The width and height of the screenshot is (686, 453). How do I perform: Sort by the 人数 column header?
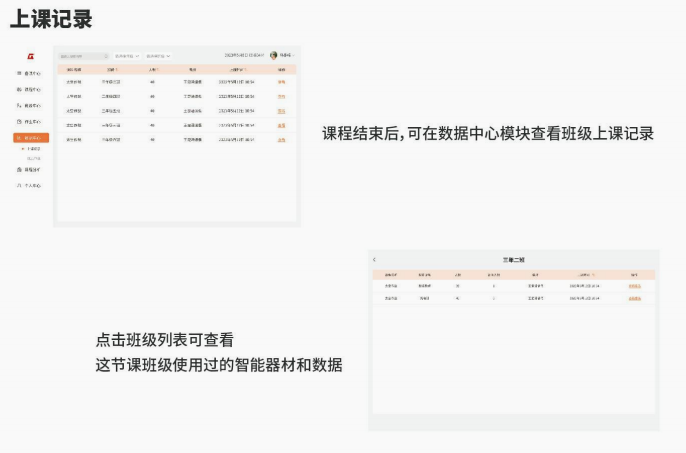tap(153, 70)
